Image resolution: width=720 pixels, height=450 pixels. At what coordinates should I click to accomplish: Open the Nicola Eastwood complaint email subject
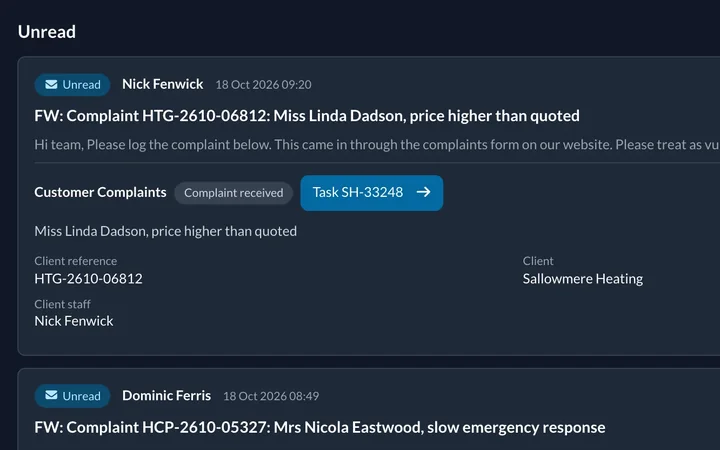(320, 427)
